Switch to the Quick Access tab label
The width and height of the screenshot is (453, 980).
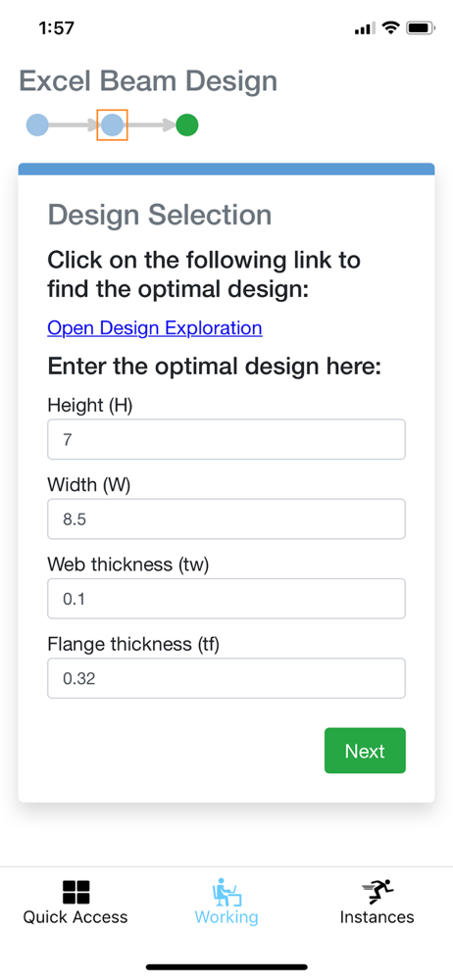(x=75, y=917)
